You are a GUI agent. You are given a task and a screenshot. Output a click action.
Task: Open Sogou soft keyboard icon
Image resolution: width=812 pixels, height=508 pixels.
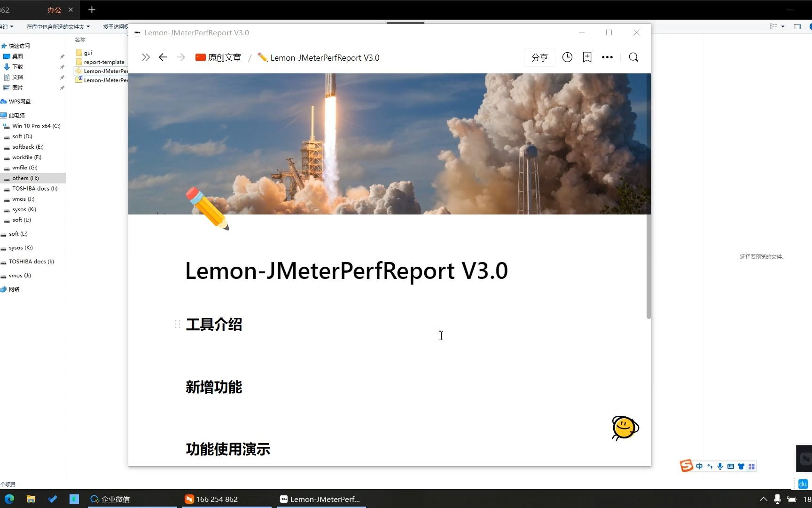coord(731,467)
